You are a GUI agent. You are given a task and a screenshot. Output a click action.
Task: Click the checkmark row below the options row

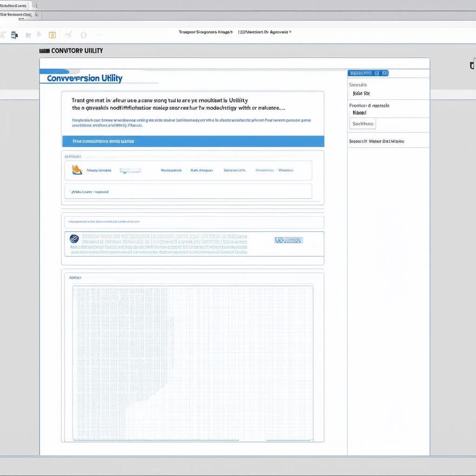click(x=188, y=192)
